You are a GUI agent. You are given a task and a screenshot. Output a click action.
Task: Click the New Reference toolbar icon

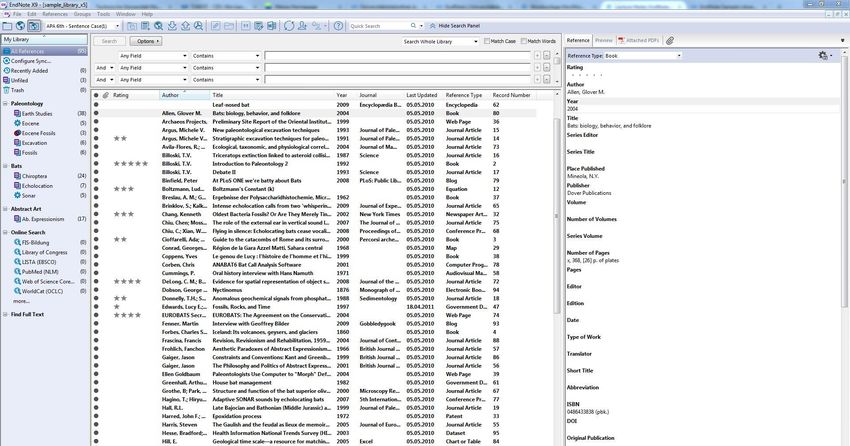(x=145, y=26)
